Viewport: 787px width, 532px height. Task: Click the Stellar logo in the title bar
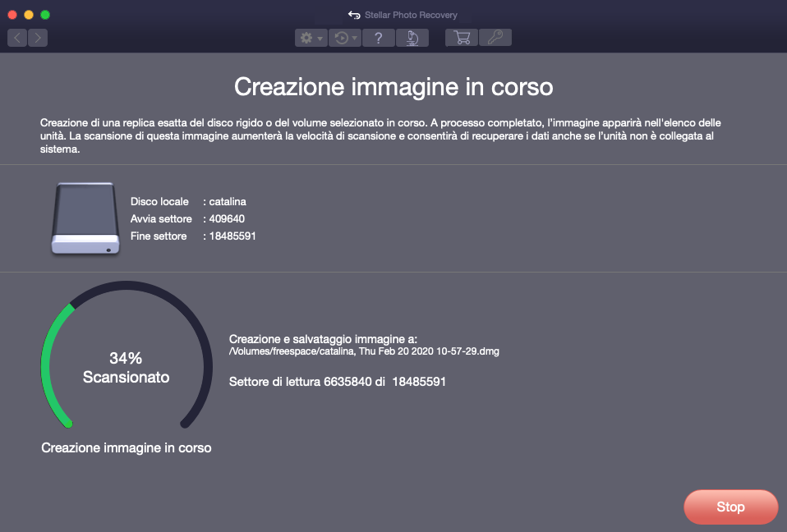point(354,15)
